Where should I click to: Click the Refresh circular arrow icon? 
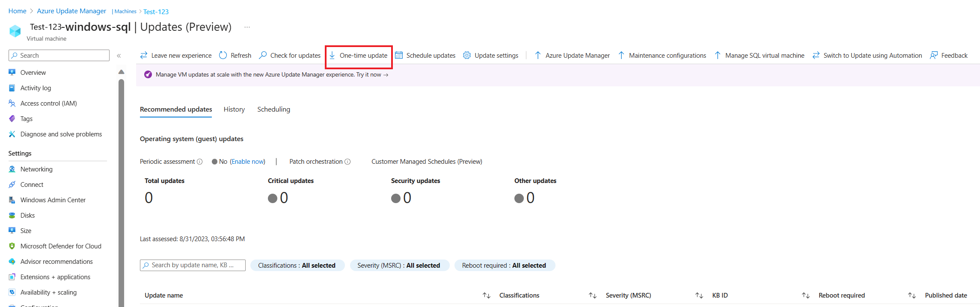click(223, 55)
